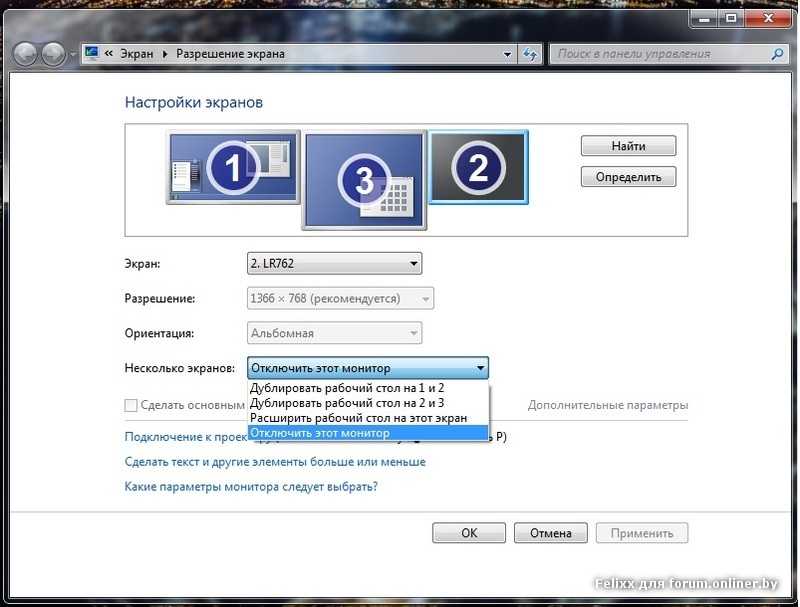Open the Ориентация dropdown Альбомная
Image resolution: width=800 pixels, height=607 pixels.
pos(334,333)
